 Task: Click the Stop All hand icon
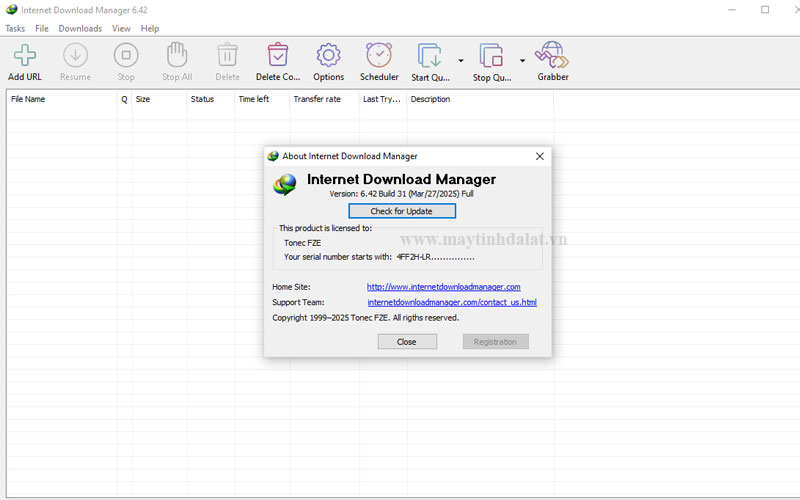pos(177,55)
